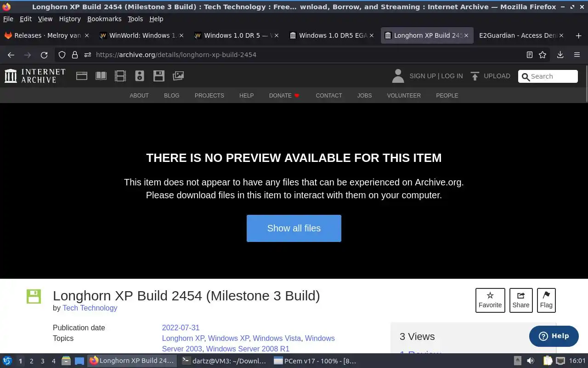Image resolution: width=588 pixels, height=368 pixels.
Task: Open the Images icon
Action: (178, 76)
